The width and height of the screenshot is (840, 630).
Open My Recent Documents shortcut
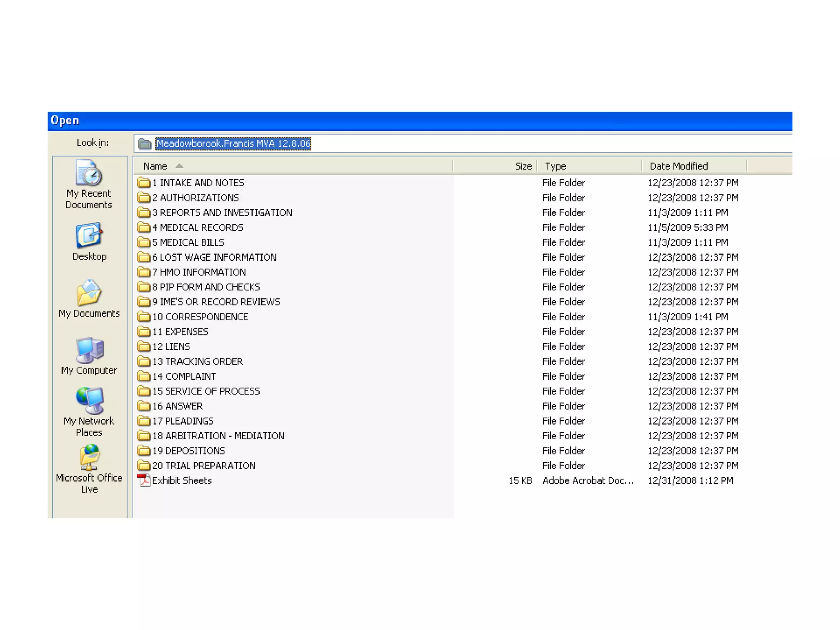89,173
